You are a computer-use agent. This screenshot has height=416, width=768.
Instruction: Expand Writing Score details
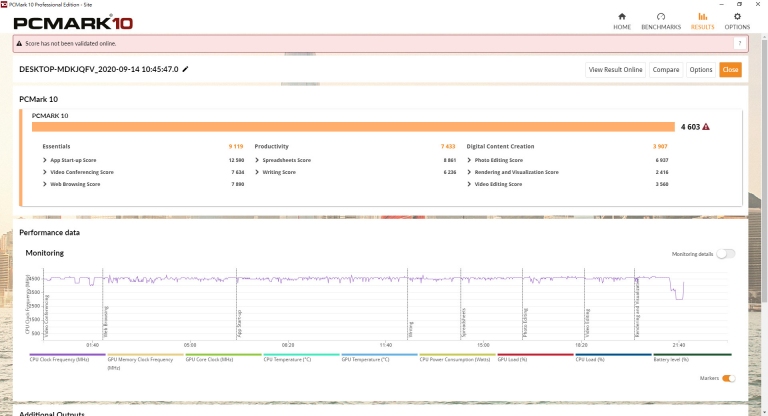pos(257,172)
